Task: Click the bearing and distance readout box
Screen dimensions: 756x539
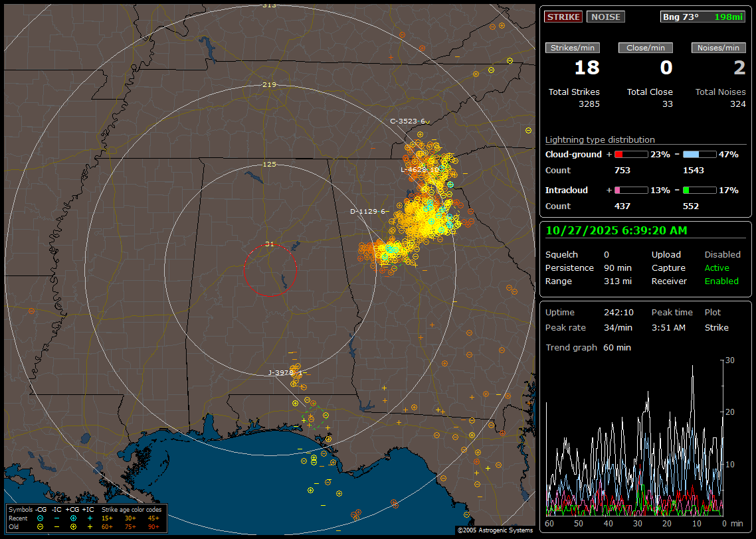Action: pos(703,17)
